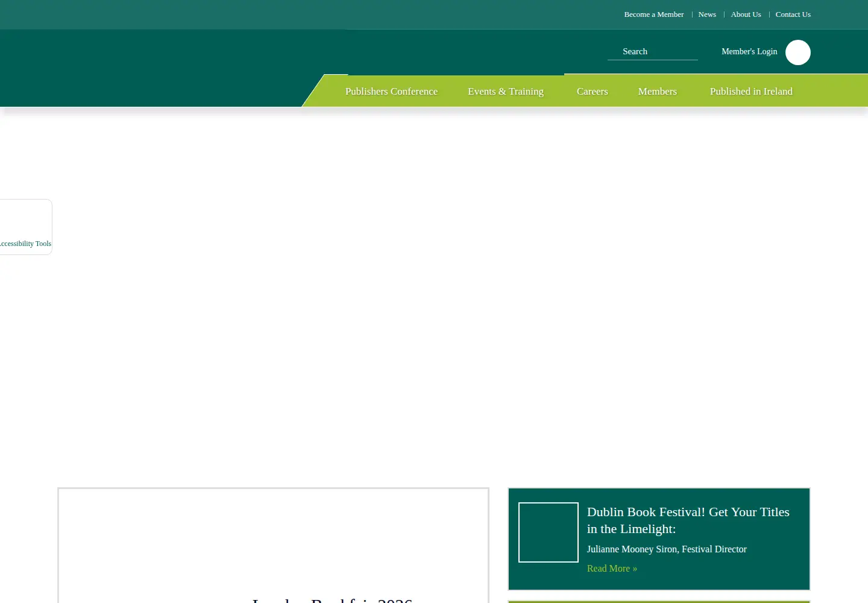Click the round white icon beside Member's Login
The width and height of the screenshot is (868, 603).
pos(798,52)
